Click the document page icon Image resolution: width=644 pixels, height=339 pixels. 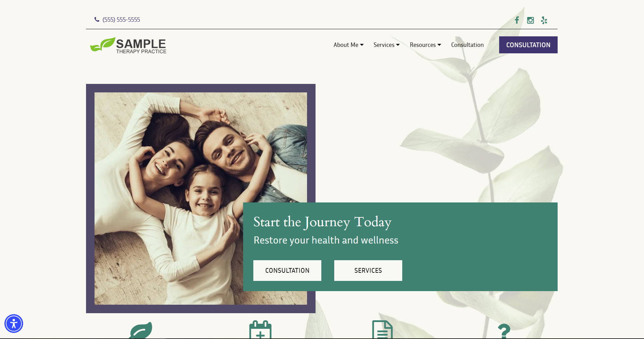click(x=383, y=329)
